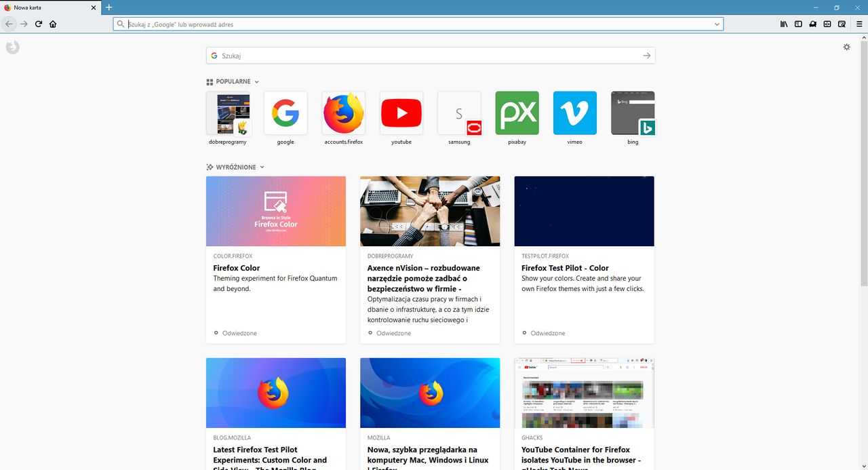Viewport: 868px width, 470px height.
Task: Click the GHACKS YouTube screenshot thumbnail
Action: (x=585, y=393)
